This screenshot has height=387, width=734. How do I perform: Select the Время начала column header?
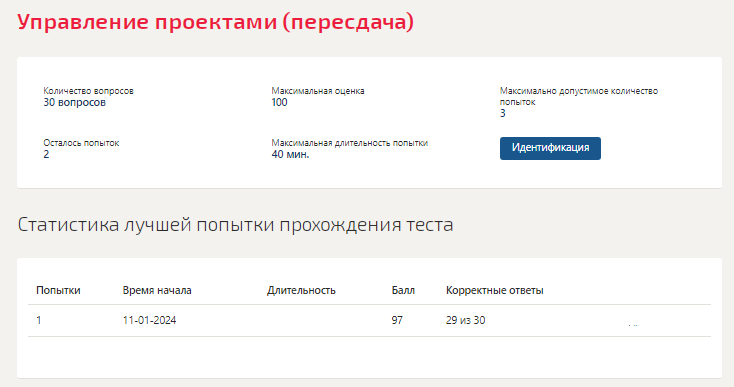coord(157,290)
